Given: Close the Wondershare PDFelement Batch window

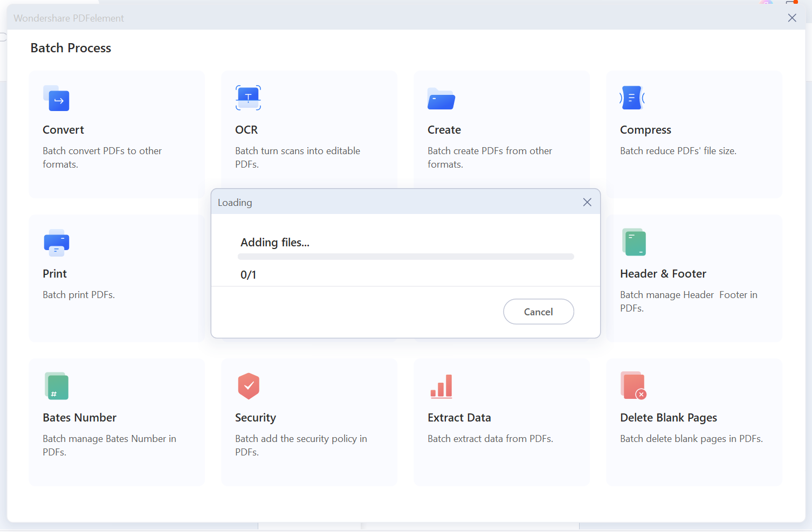Looking at the screenshot, I should (x=792, y=18).
